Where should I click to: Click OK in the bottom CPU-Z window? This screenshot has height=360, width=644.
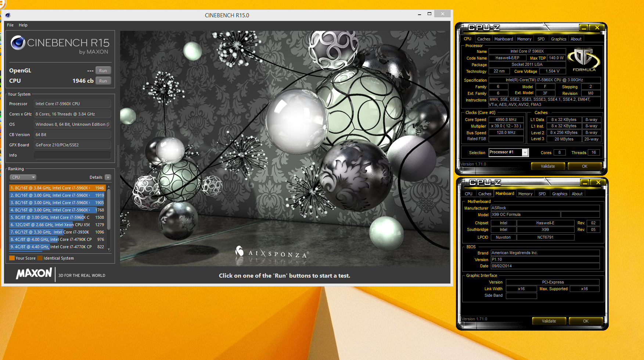[586, 321]
